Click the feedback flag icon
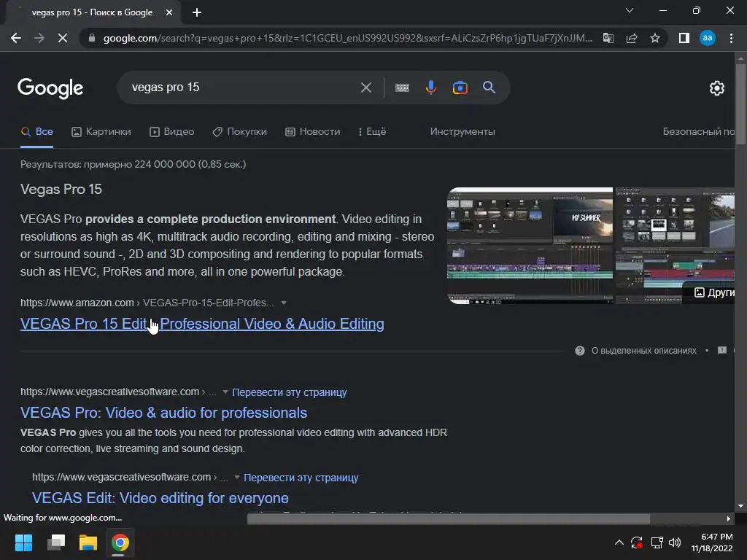The width and height of the screenshot is (747, 560). pos(722,351)
